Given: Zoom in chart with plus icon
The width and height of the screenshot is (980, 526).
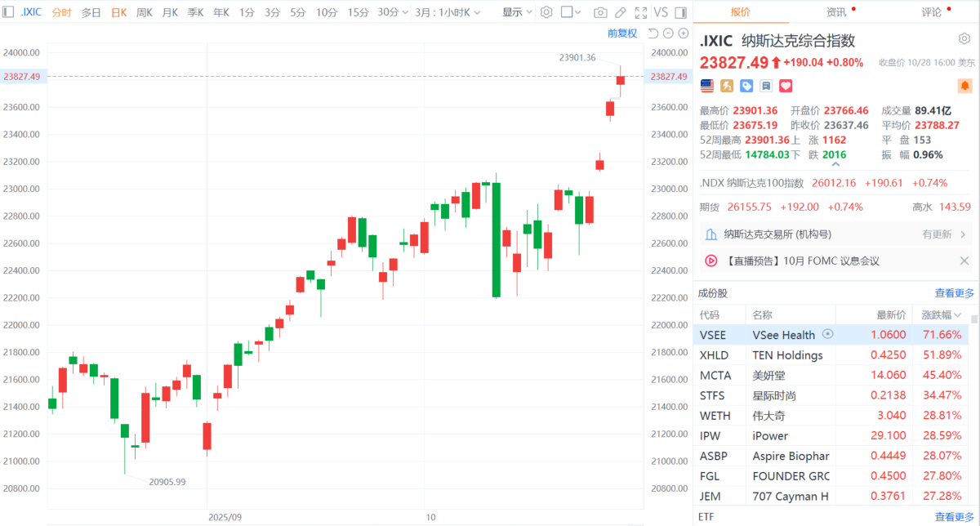Looking at the screenshot, I should pos(682,33).
